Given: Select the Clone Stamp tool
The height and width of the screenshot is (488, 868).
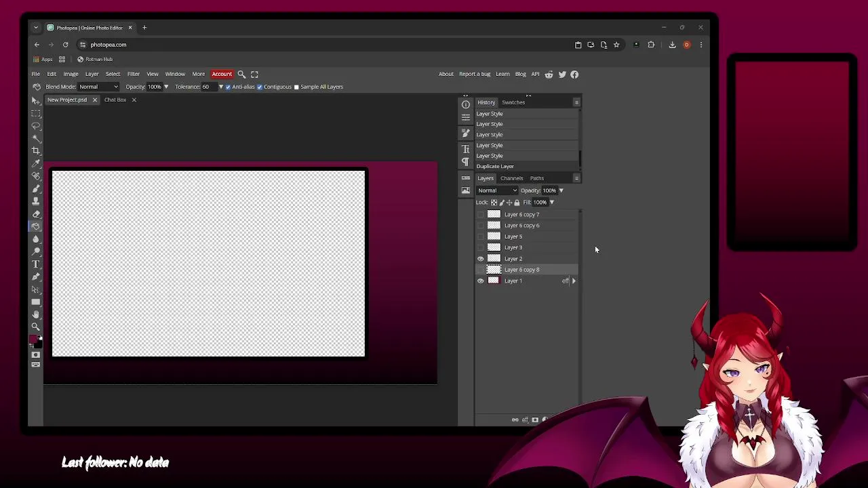Looking at the screenshot, I should [36, 201].
